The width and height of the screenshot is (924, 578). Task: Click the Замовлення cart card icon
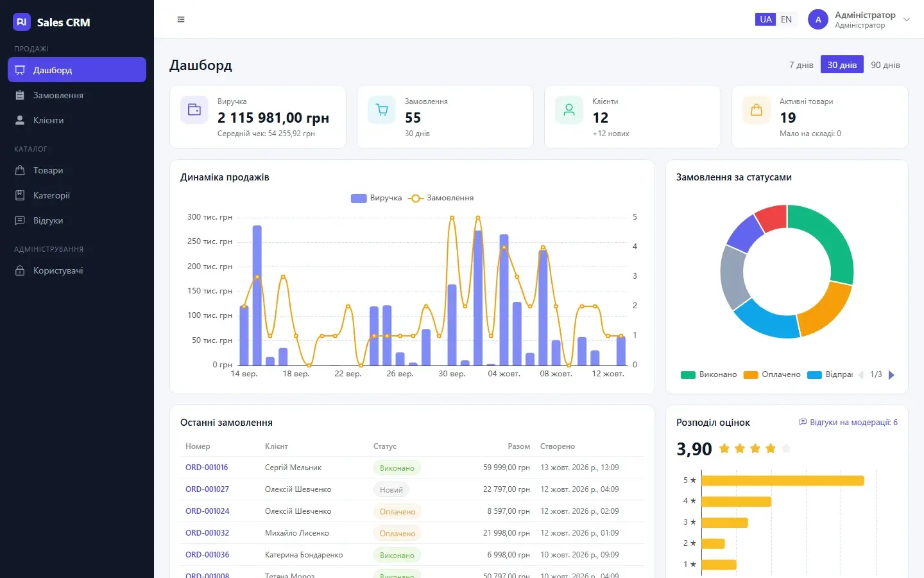coord(382,110)
